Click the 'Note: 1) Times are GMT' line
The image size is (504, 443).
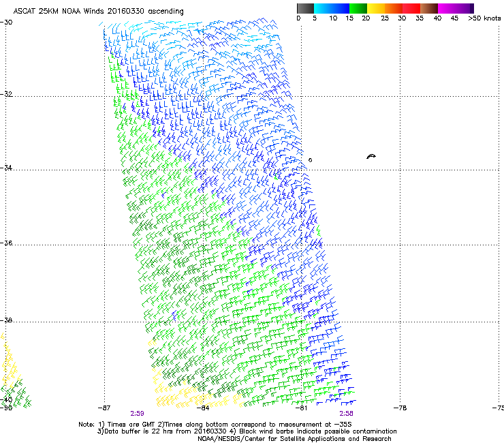tap(215, 425)
